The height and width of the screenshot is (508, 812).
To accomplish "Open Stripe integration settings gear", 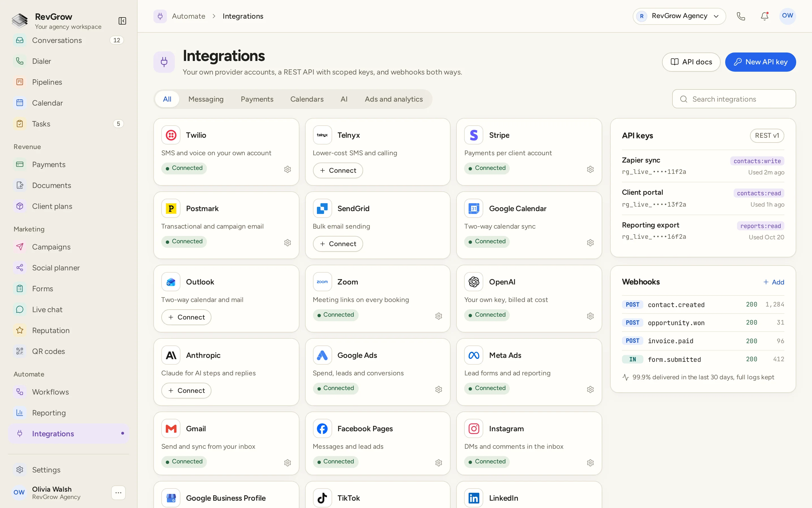I will point(590,169).
